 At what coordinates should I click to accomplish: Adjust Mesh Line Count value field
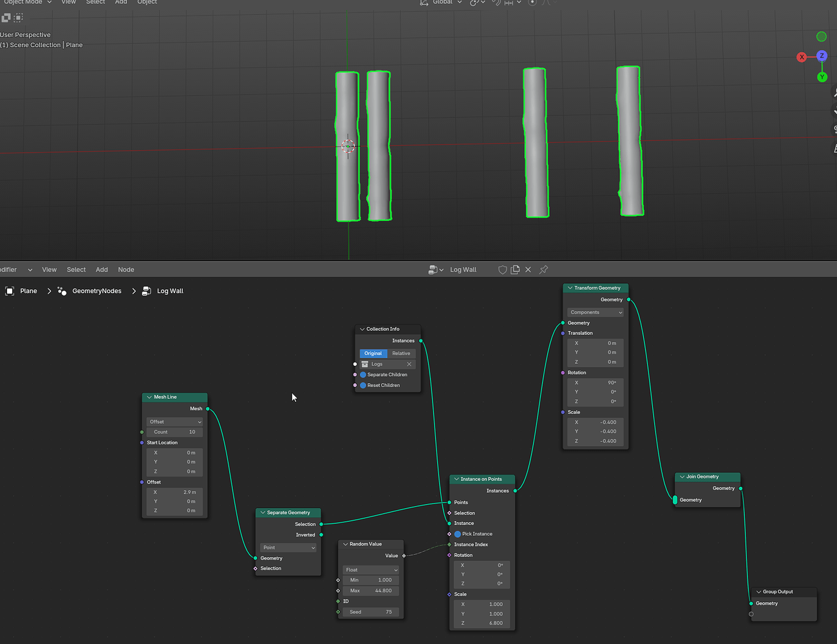coord(174,432)
